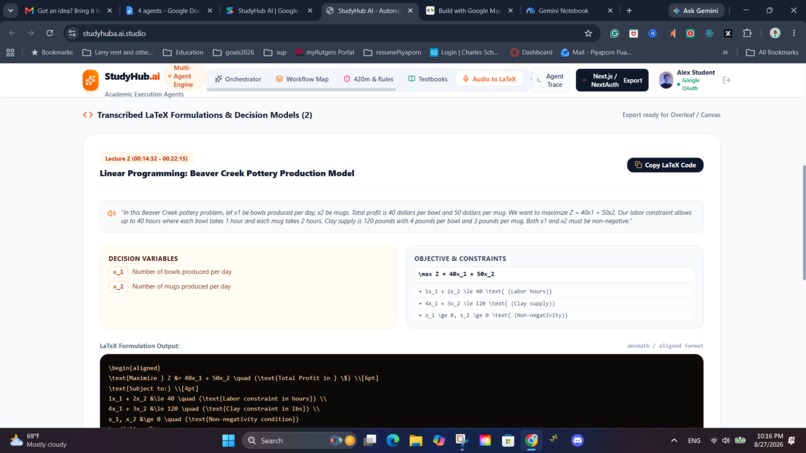
Task: Click the logout icon next to Alex Student
Action: [726, 80]
